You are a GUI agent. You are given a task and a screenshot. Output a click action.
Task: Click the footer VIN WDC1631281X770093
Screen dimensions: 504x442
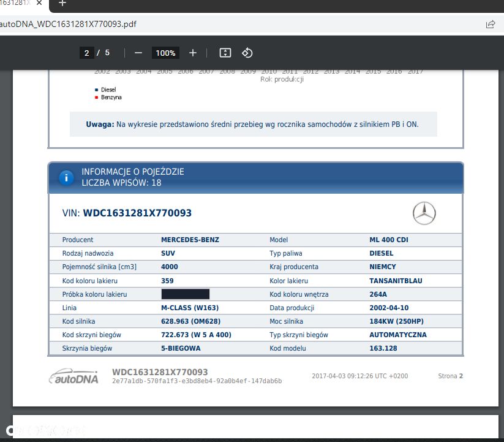click(x=160, y=372)
